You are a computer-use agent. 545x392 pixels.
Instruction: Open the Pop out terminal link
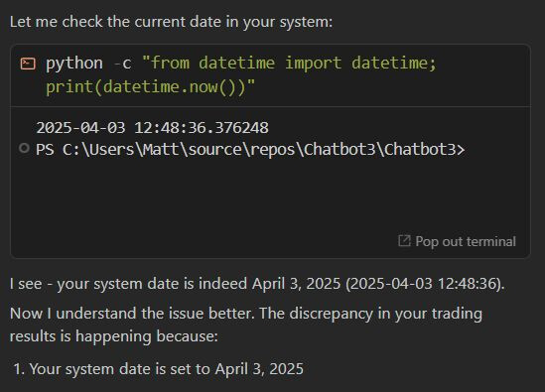click(x=457, y=241)
